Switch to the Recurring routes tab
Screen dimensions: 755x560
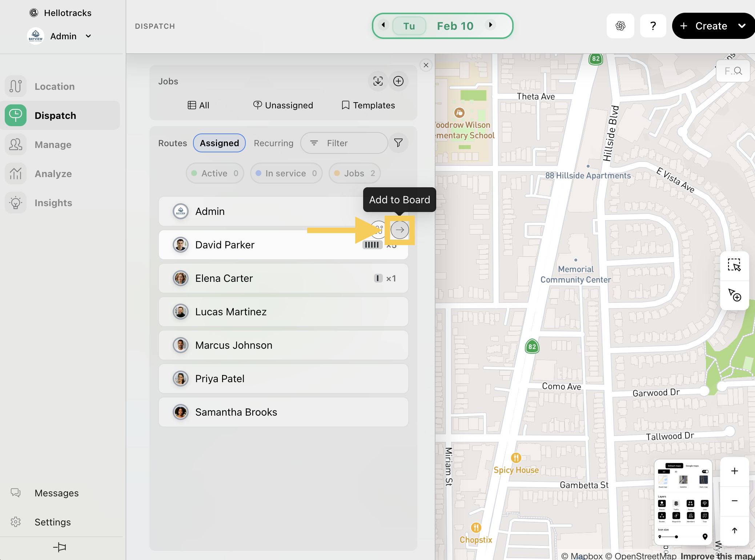273,143
